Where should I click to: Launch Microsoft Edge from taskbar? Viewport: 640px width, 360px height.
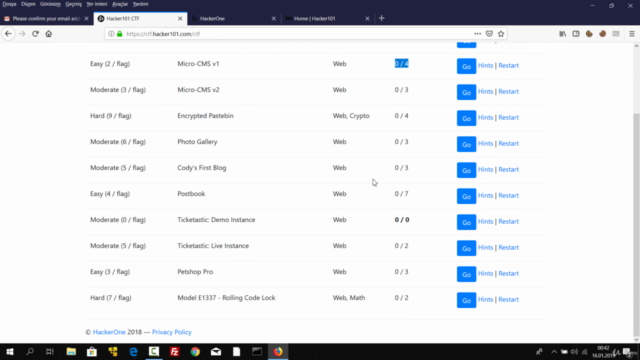[133, 351]
